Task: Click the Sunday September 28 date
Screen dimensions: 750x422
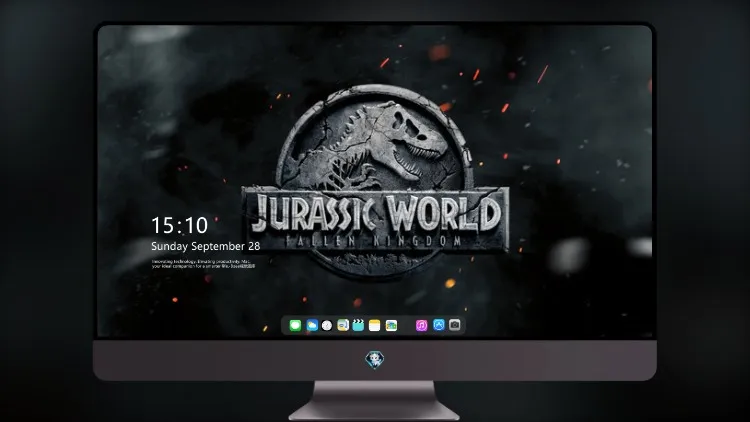Action: point(206,246)
